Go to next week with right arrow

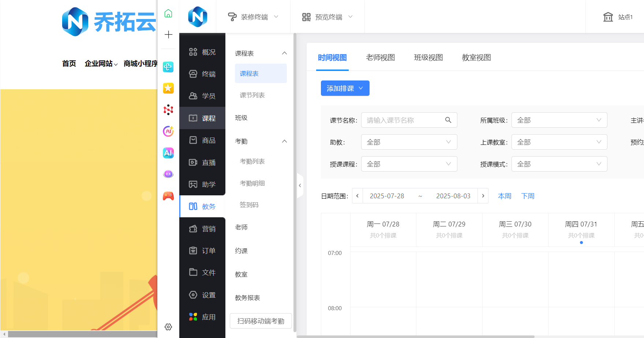(483, 196)
